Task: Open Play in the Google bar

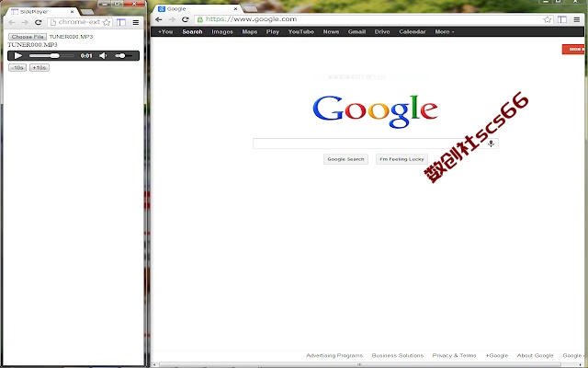Action: pos(273,32)
